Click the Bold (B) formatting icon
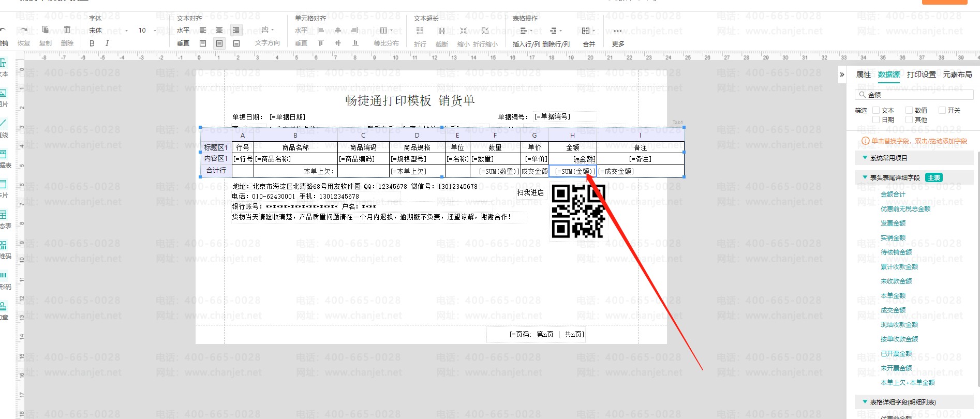This screenshot has width=980, height=419. click(x=92, y=43)
